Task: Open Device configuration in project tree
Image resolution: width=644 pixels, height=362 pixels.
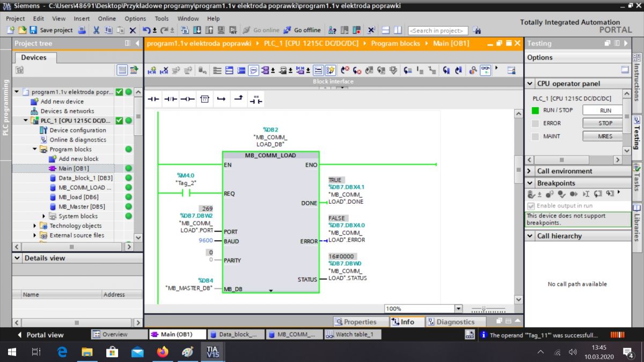Action: click(77, 130)
